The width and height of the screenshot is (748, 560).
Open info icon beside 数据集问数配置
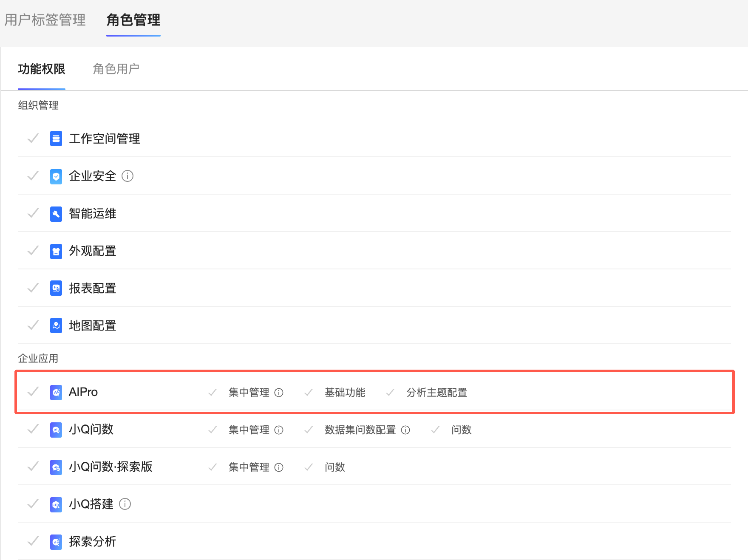pyautogui.click(x=405, y=430)
